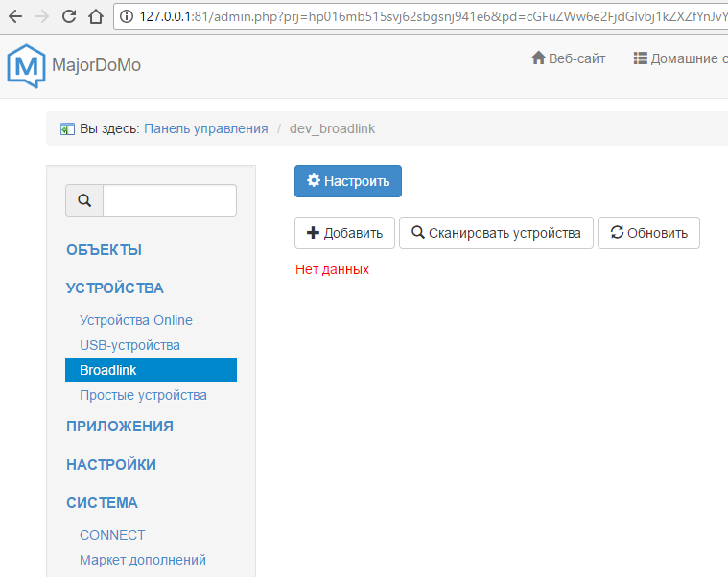
Task: Collapse the СИСТЕМА sidebar section
Action: (x=102, y=503)
